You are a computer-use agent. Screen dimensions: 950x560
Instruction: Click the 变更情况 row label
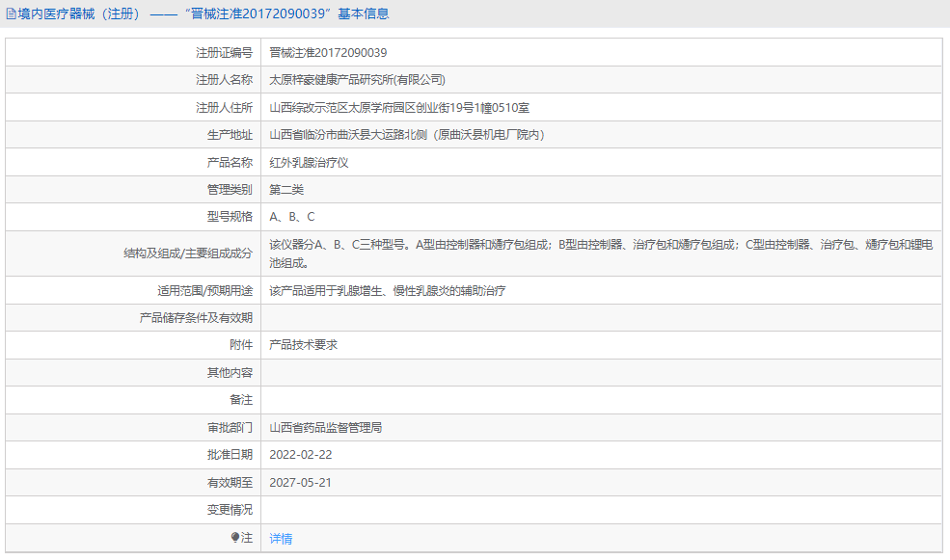point(230,510)
